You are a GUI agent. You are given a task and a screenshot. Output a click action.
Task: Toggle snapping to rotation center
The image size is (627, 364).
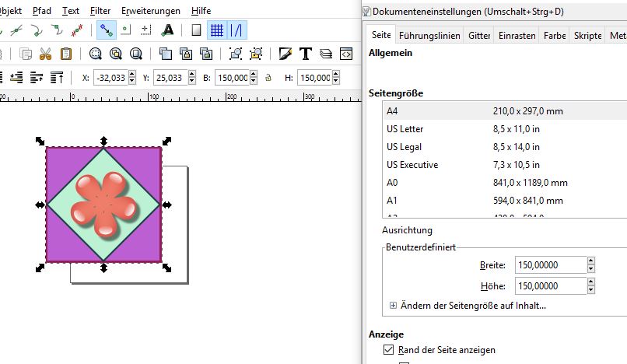point(146,30)
